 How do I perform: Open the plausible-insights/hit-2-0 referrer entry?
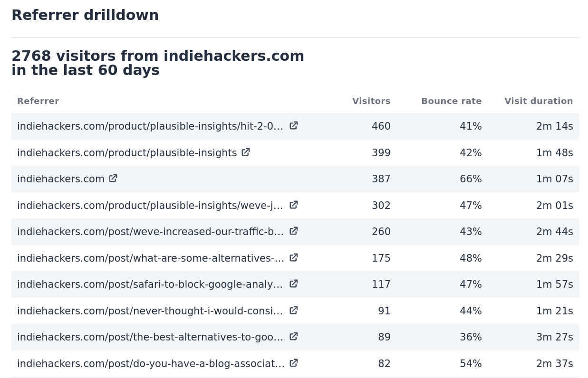click(x=150, y=126)
